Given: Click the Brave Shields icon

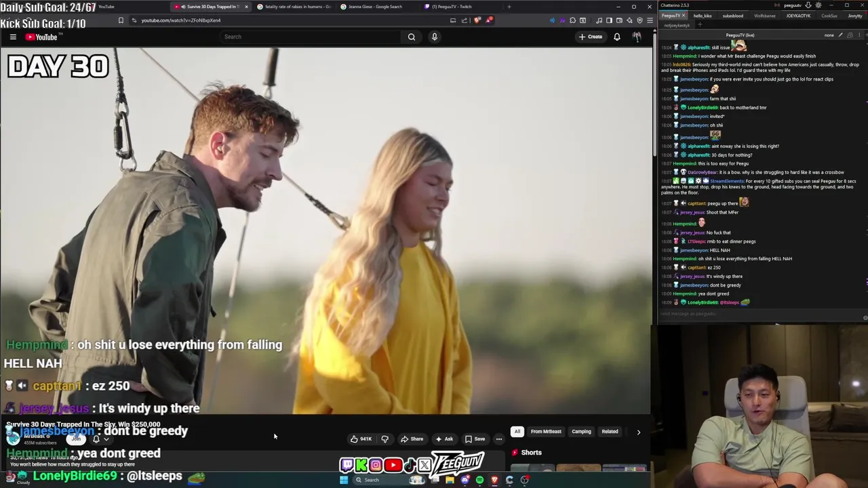Looking at the screenshot, I should pyautogui.click(x=477, y=20).
